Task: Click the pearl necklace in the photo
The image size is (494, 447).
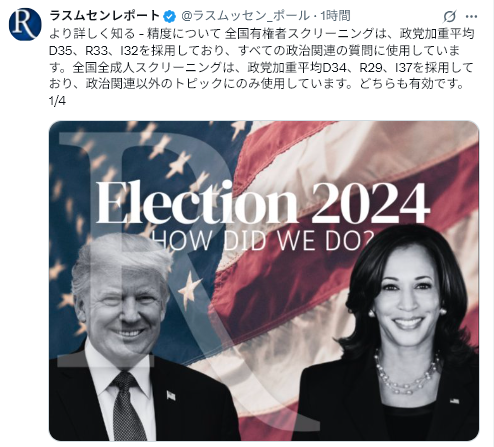Action: click(407, 372)
